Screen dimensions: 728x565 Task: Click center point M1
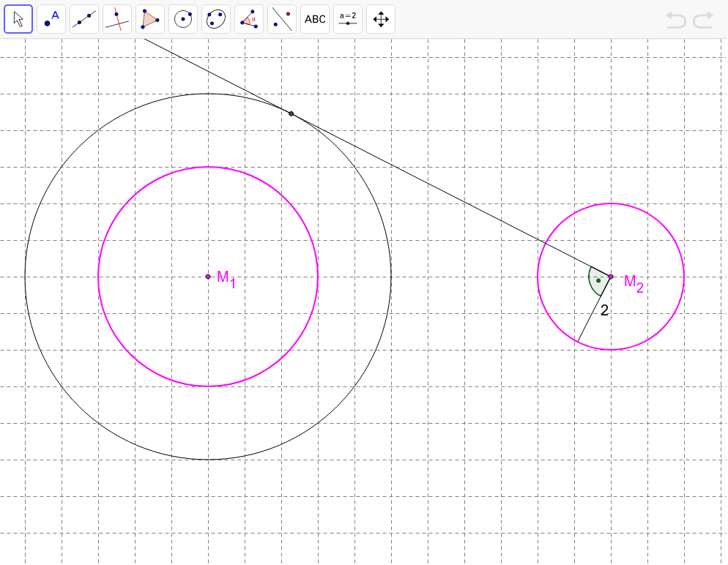pyautogui.click(x=208, y=277)
